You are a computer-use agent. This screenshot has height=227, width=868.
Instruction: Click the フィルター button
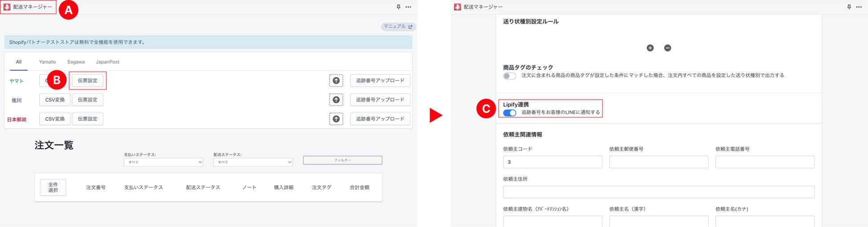tap(342, 160)
